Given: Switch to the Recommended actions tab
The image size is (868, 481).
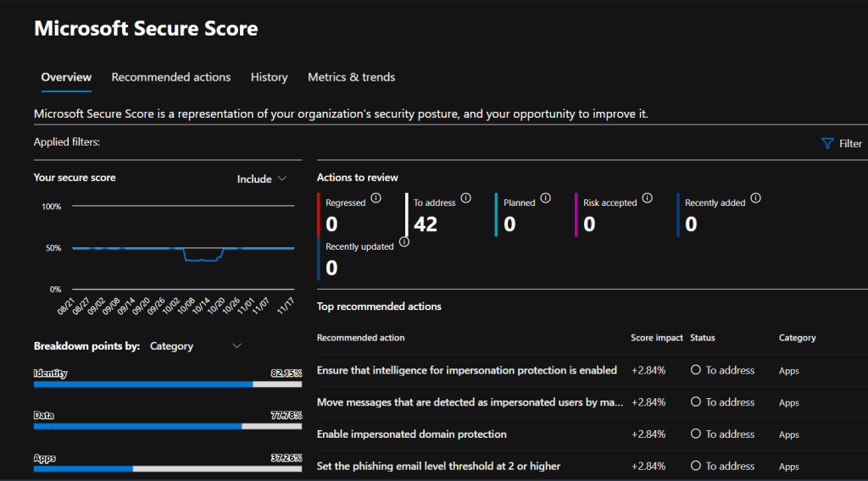Looking at the screenshot, I should tap(171, 77).
